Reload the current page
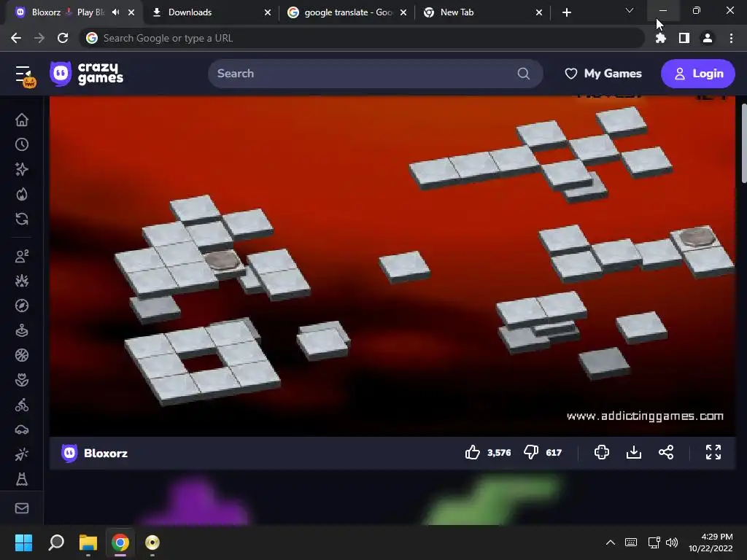This screenshot has height=560, width=747. point(63,38)
